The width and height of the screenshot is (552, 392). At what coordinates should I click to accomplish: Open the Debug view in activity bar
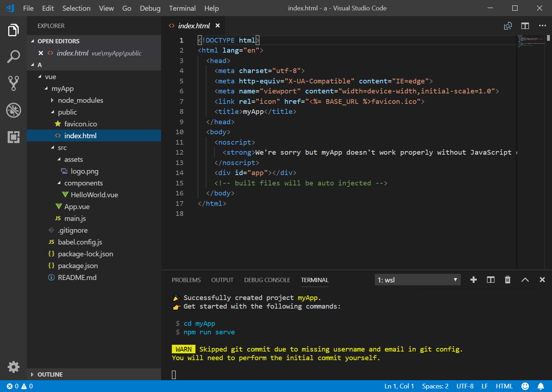click(13, 110)
